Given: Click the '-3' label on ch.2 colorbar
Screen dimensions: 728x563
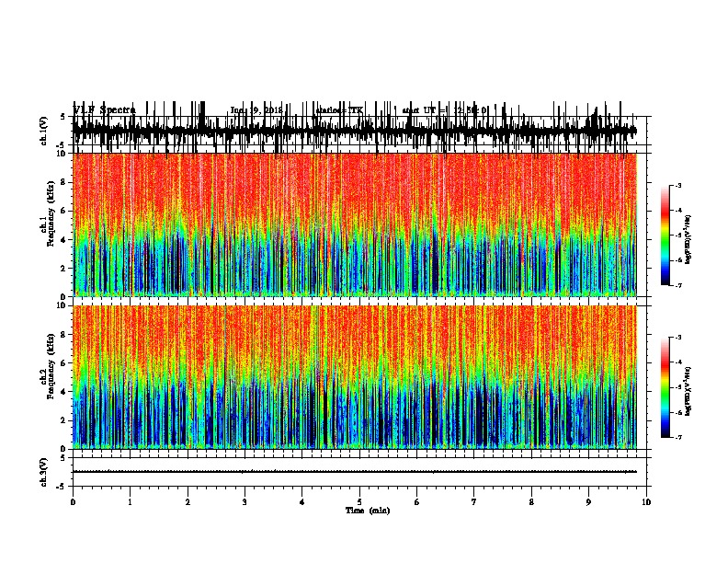Looking at the screenshot, I should pos(678,338).
